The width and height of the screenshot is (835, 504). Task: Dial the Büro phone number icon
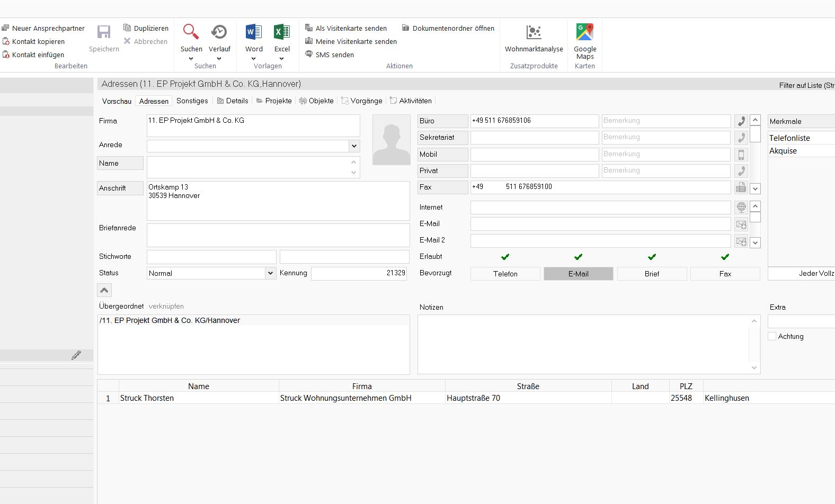(x=741, y=121)
